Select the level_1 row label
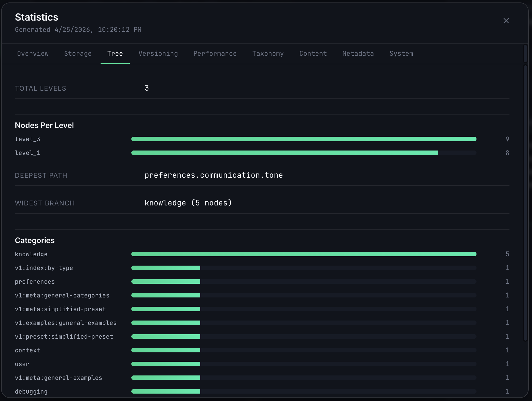 [27, 153]
